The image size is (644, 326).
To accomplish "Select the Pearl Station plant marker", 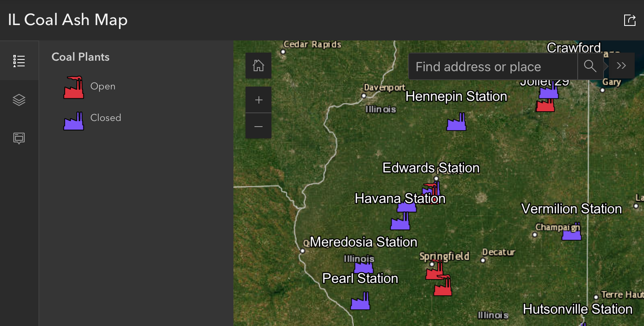I will (360, 302).
